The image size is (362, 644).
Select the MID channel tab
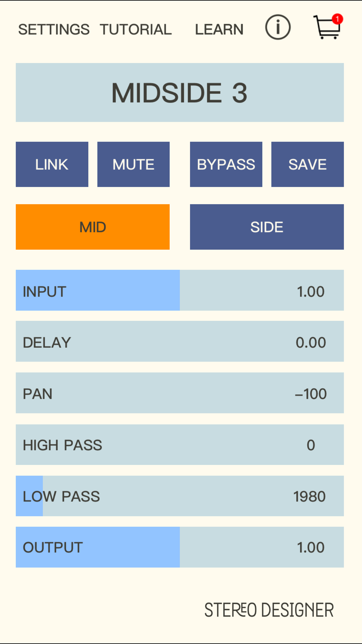93,227
